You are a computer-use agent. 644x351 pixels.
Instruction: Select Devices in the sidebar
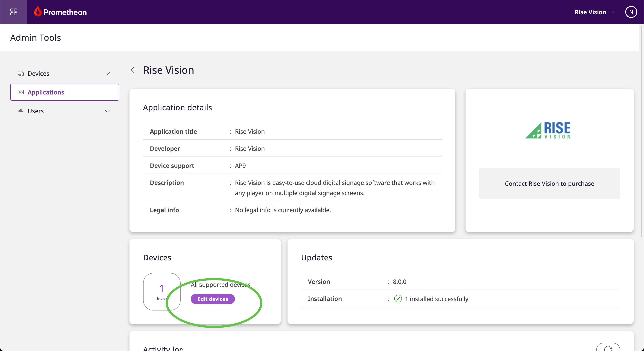(65, 73)
